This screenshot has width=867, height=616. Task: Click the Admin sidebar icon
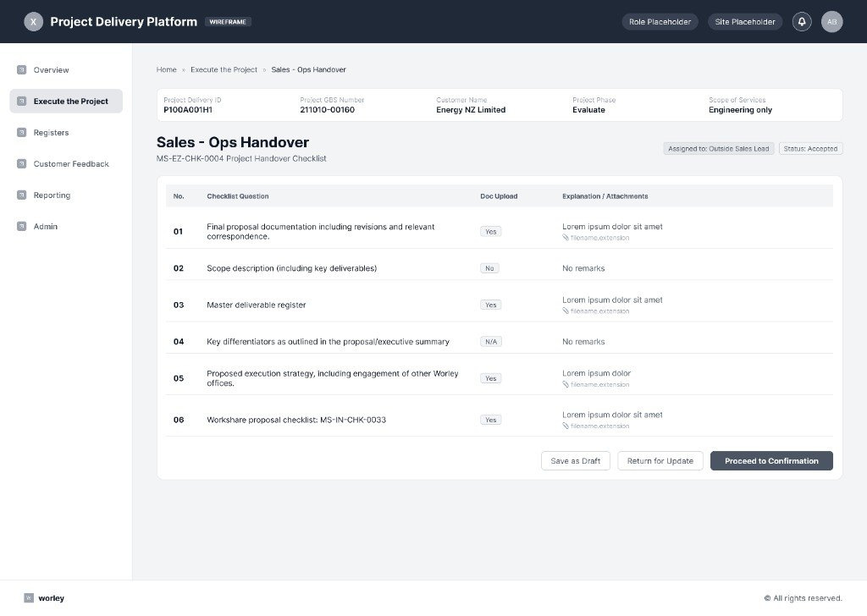[21, 227]
